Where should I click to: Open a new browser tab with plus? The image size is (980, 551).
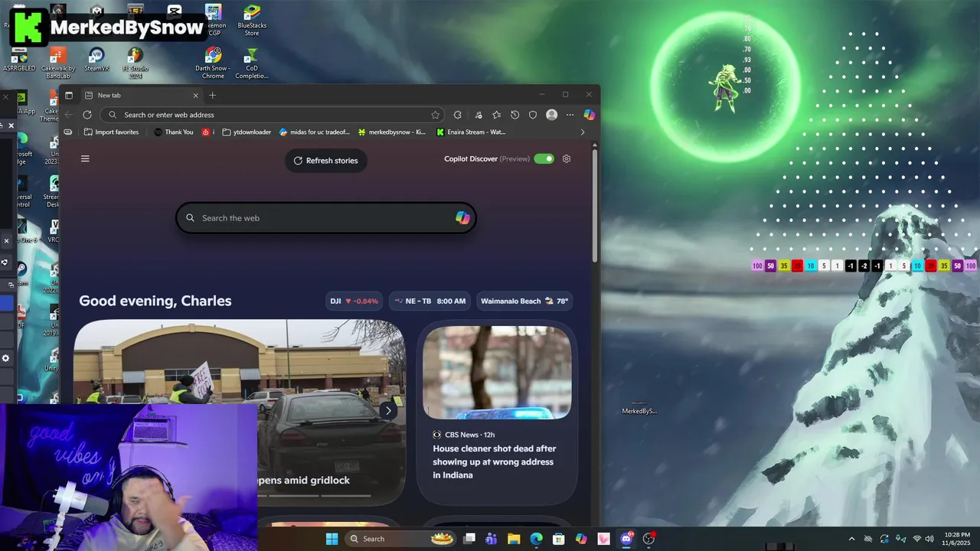(x=213, y=95)
